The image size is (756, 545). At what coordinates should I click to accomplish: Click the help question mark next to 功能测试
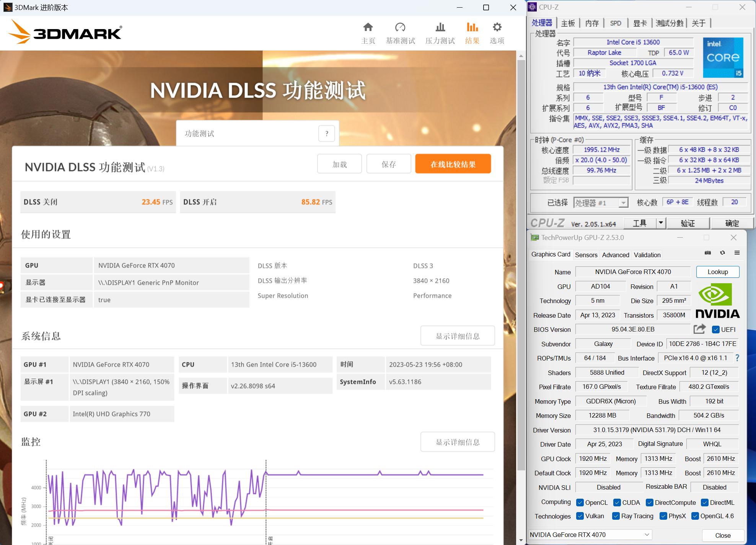[326, 133]
